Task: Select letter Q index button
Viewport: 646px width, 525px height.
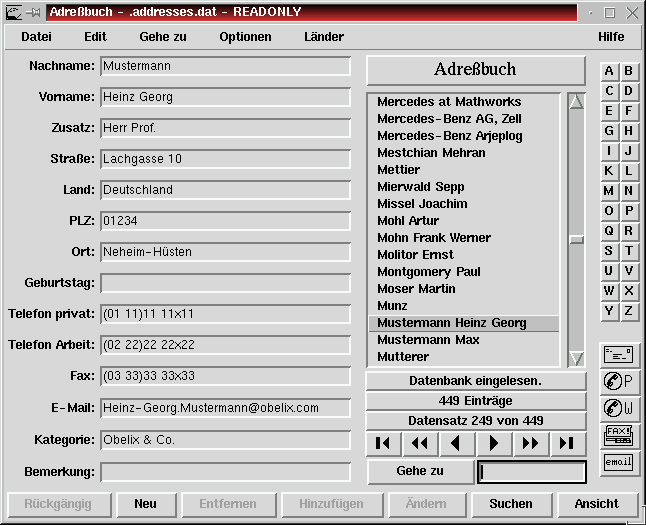Action: 609,231
